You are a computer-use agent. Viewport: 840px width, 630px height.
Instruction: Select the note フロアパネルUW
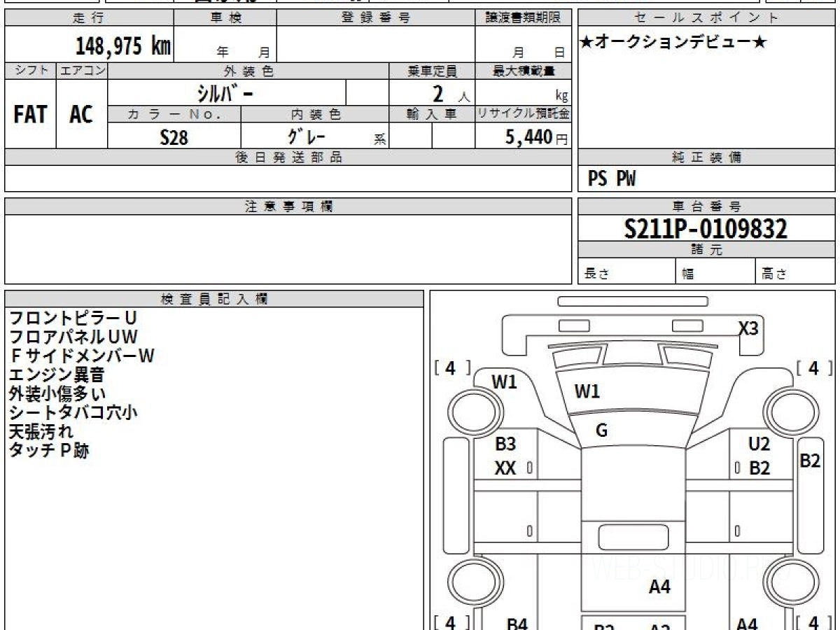pyautogui.click(x=73, y=337)
